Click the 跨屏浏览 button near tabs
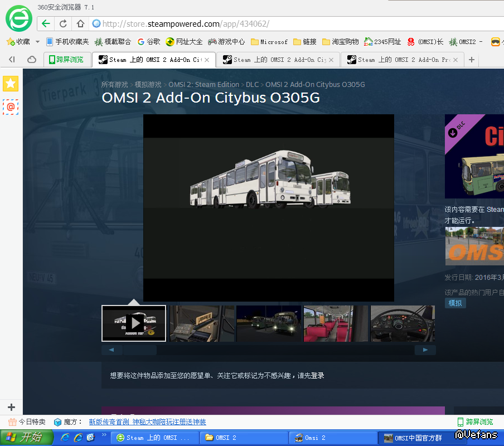Viewport: 504px width, 446px height. click(66, 60)
